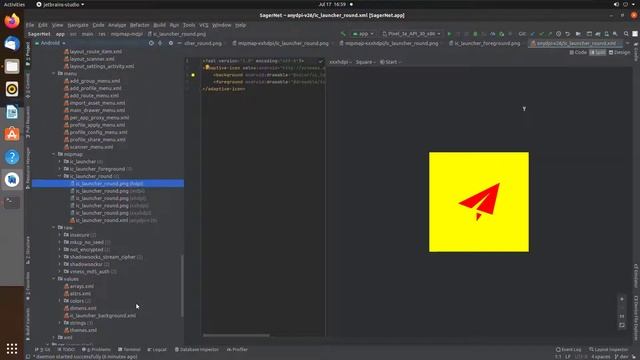Click Activities in the top bar
Screen dimensions: 640x360
pos(14,4)
